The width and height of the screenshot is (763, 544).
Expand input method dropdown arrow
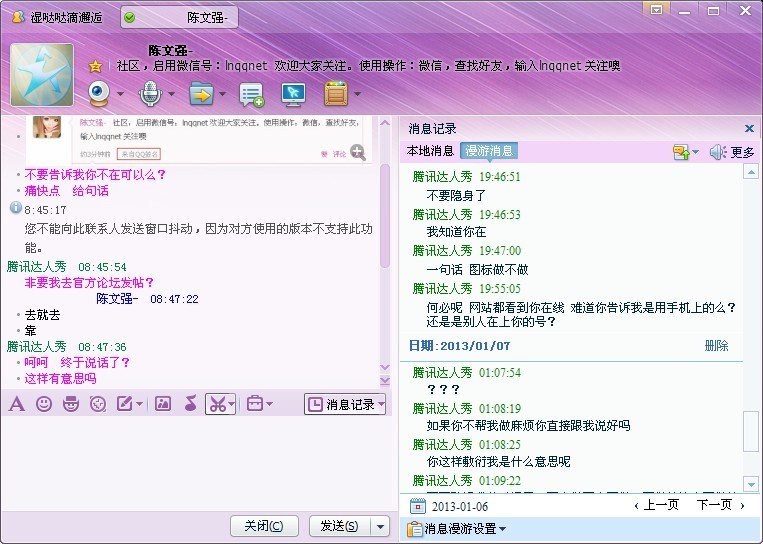(140, 404)
